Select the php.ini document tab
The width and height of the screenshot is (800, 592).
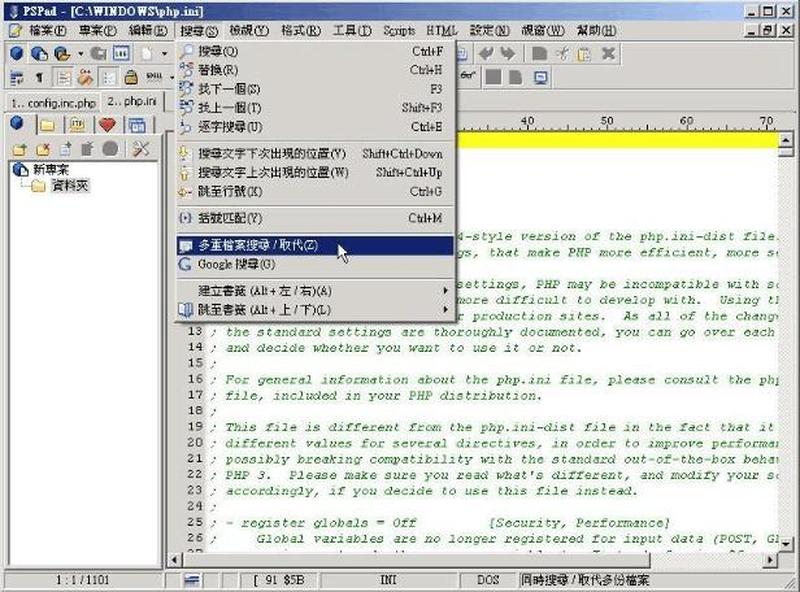[x=132, y=101]
